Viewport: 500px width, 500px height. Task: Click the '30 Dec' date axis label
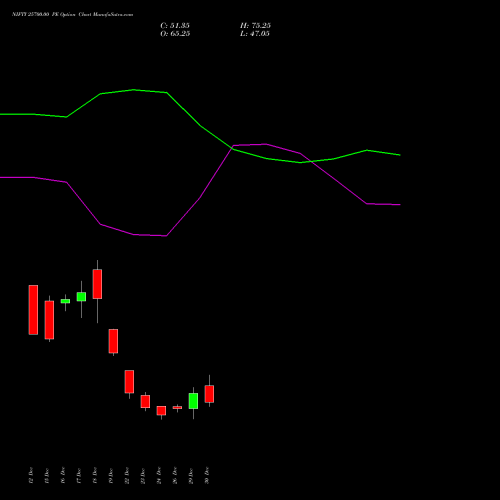[x=207, y=475]
